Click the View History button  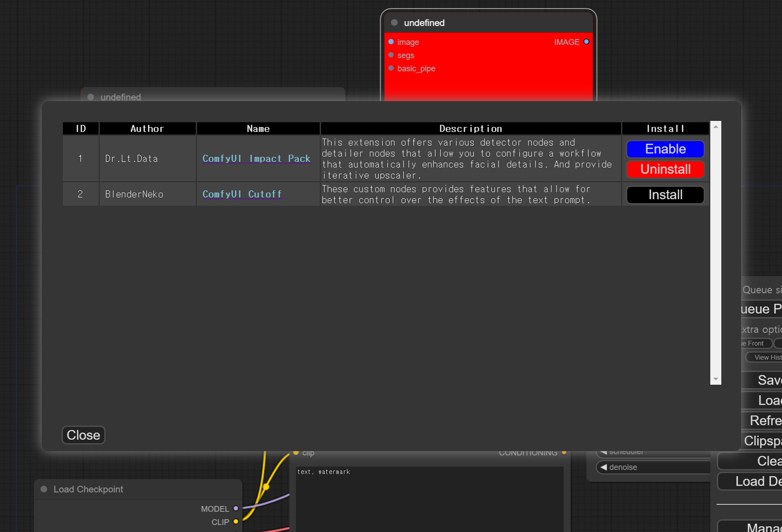click(764, 358)
